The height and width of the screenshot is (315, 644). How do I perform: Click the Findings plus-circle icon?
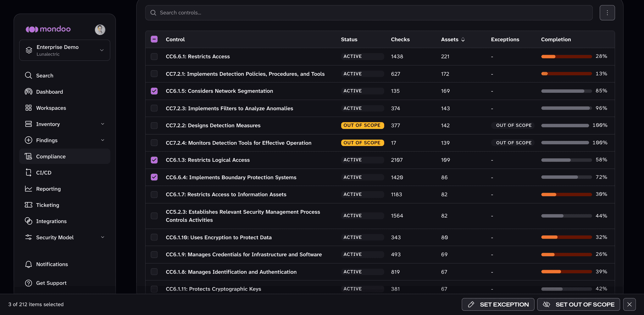point(29,140)
